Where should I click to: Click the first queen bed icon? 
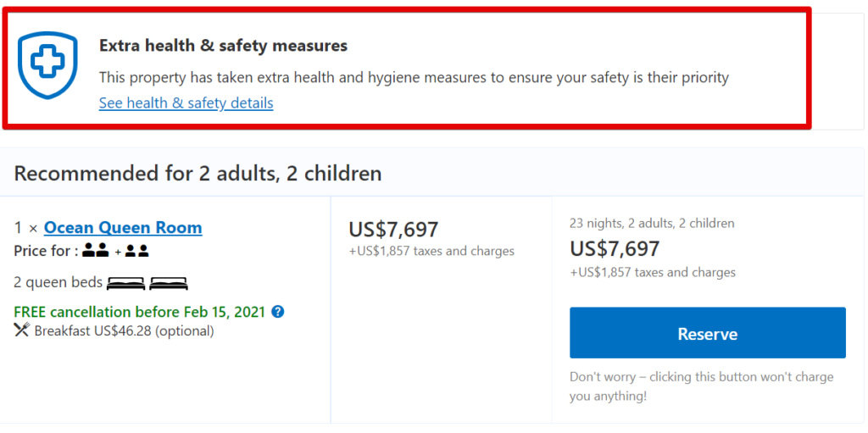(125, 283)
